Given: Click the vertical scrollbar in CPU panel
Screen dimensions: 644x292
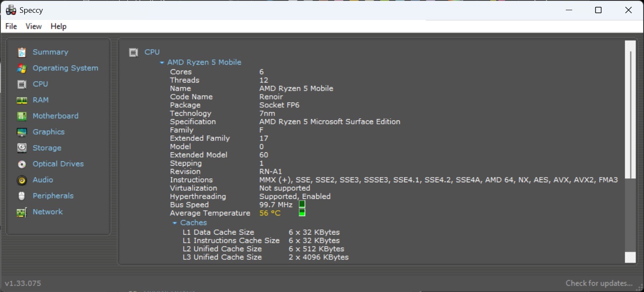Looking at the screenshot, I should [x=630, y=115].
